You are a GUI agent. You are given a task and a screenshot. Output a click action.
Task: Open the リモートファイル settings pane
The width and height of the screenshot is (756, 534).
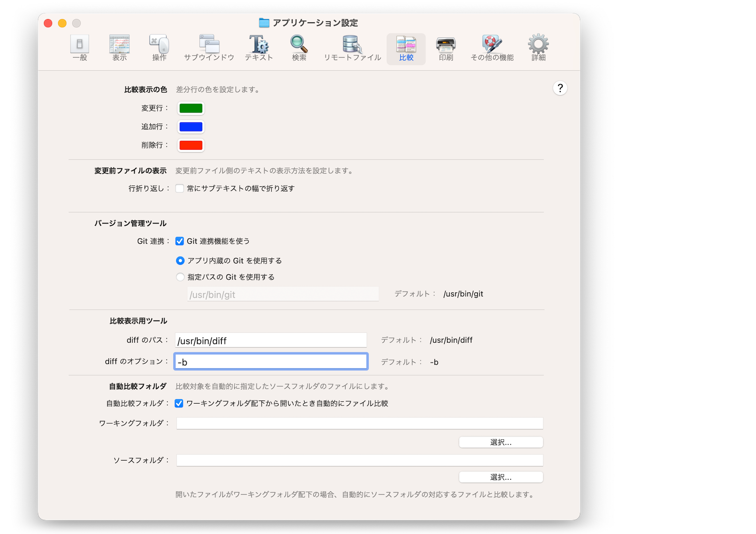352,48
